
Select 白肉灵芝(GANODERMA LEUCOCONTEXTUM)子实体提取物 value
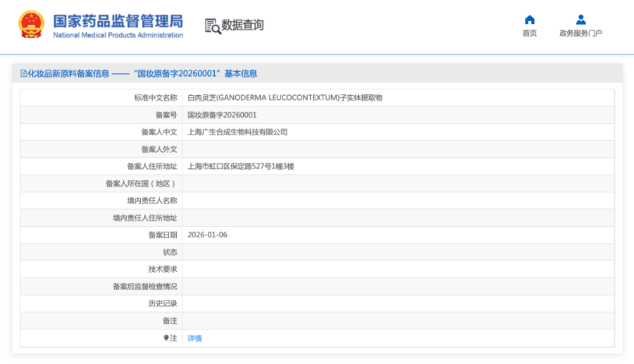[285, 98]
